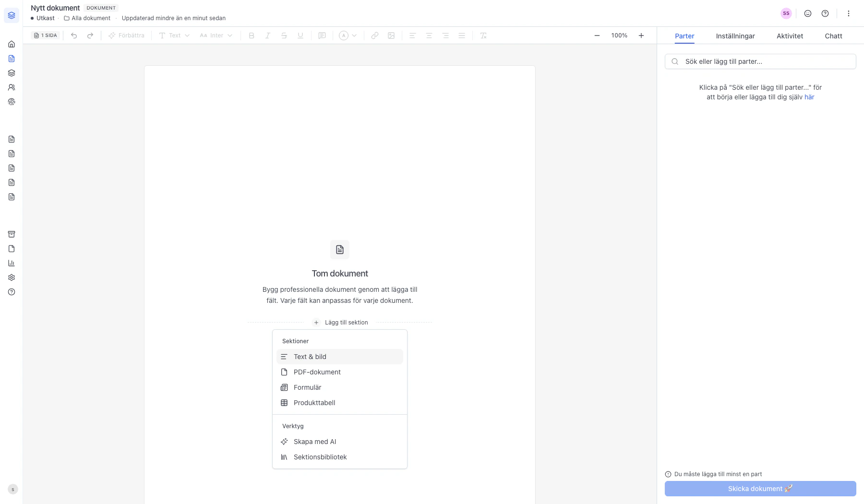This screenshot has width=864, height=504.
Task: Click the 100% zoom value
Action: [619, 36]
